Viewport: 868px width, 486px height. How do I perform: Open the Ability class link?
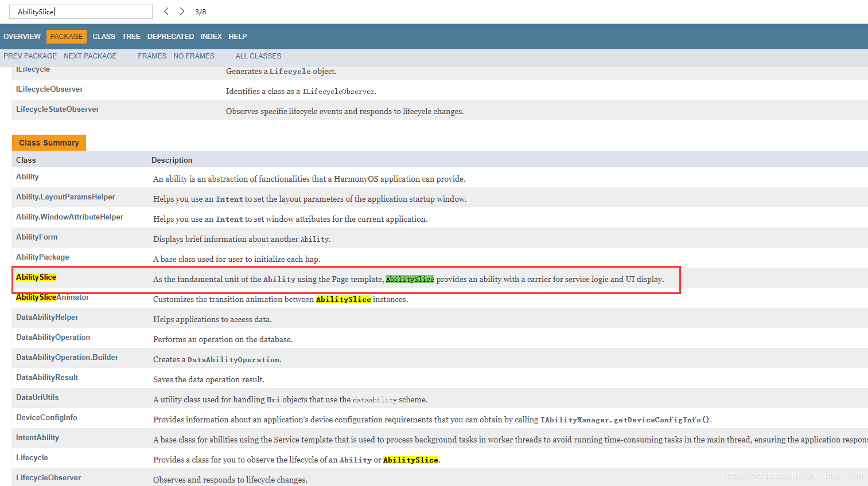click(x=28, y=177)
